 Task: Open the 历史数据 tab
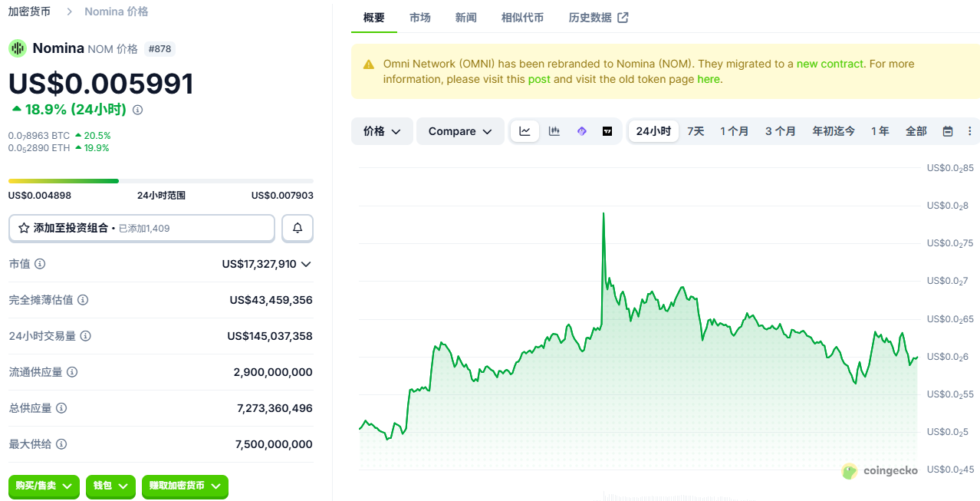pyautogui.click(x=598, y=18)
